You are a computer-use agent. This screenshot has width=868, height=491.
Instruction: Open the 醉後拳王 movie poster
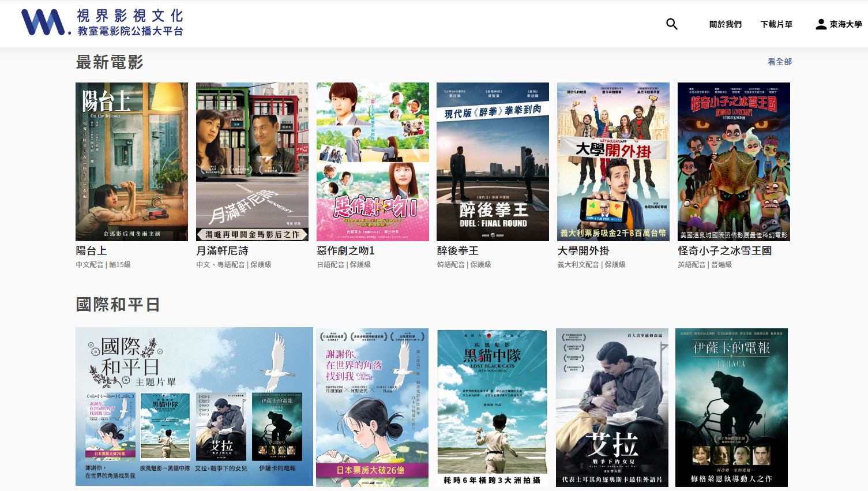tap(493, 162)
